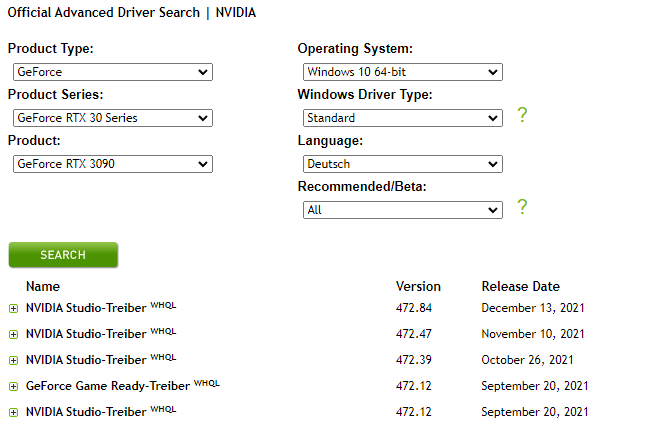Open the Windows Driver Type dropdown
Screen dimensions: 651x429
coord(403,118)
